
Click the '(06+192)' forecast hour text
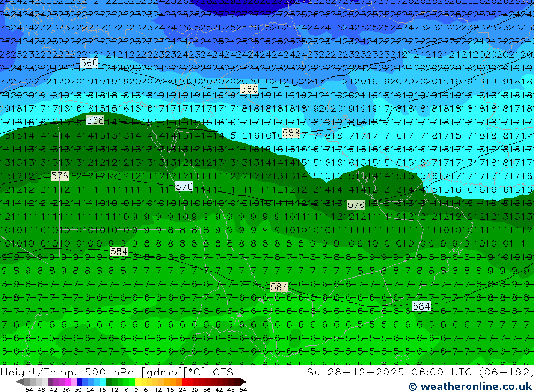pos(507,372)
